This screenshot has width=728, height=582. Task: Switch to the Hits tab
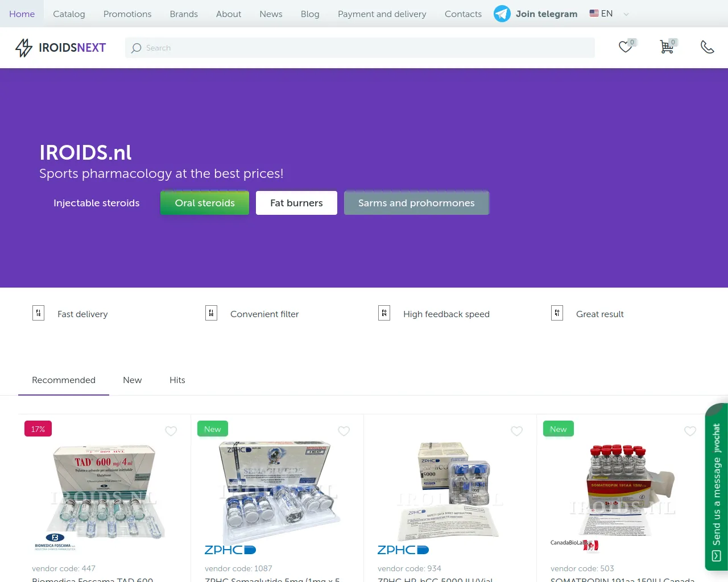177,380
